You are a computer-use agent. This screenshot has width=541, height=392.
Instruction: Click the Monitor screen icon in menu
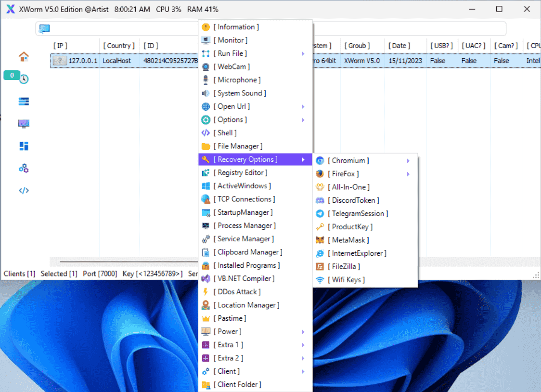click(206, 40)
